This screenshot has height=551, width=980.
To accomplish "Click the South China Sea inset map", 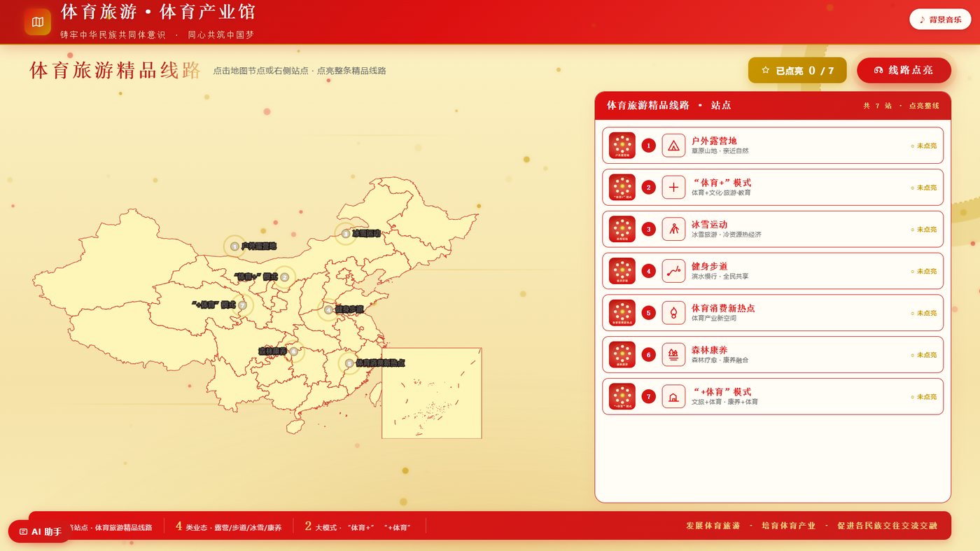I will pos(431,393).
